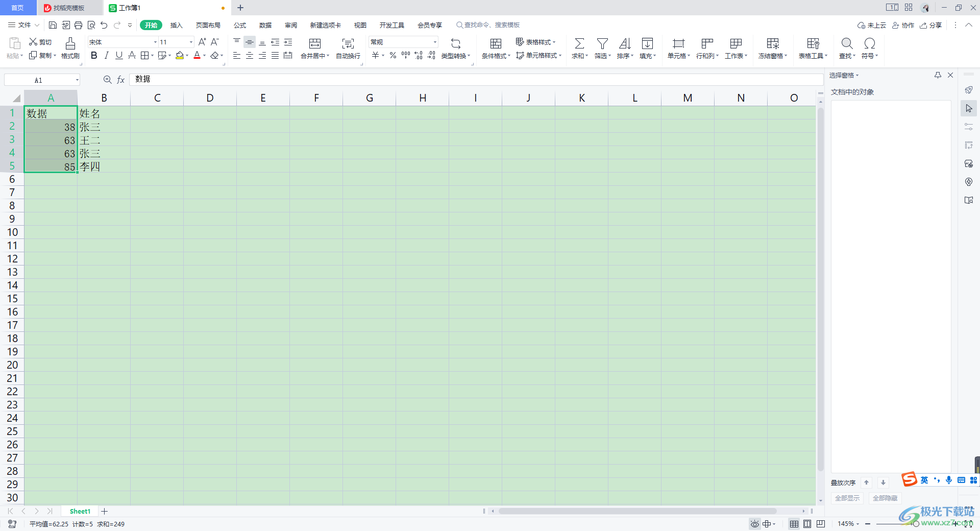Click the zoom slider handle
The image size is (980, 531).
point(916,524)
